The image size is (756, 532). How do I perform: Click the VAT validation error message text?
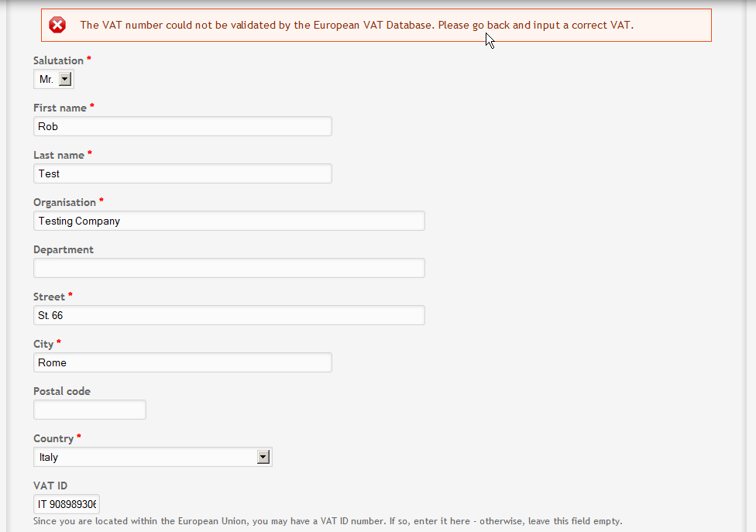point(357,25)
